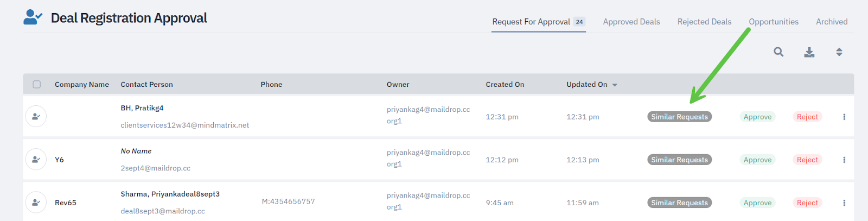Open the Rejected Deals tab
The width and height of the screenshot is (868, 221).
coord(704,22)
